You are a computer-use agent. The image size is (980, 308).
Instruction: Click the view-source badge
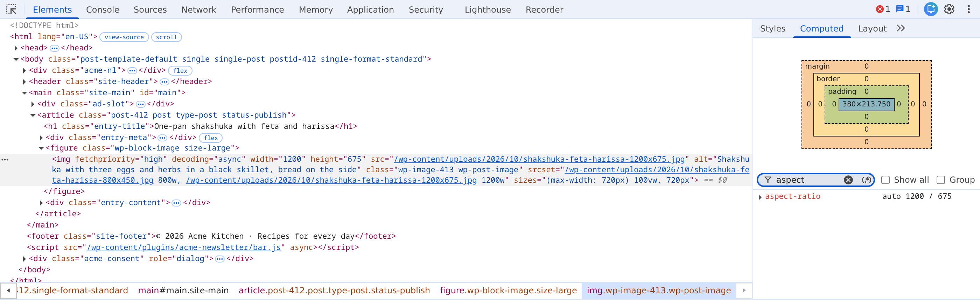click(124, 37)
